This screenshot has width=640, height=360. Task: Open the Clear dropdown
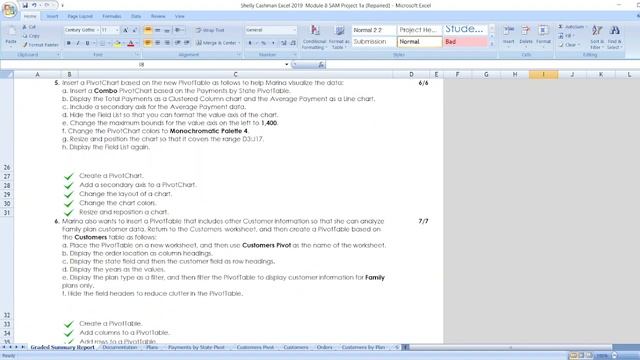[x=578, y=45]
